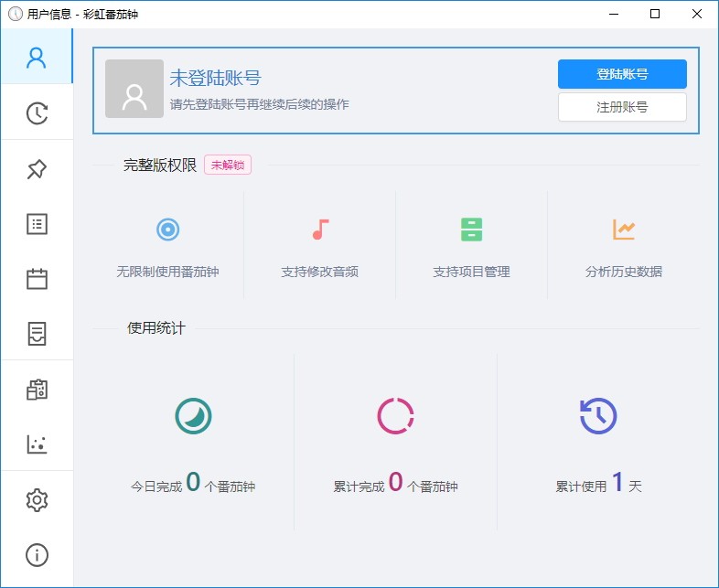Click the gray user avatar placeholder
The height and width of the screenshot is (588, 719).
tap(134, 89)
